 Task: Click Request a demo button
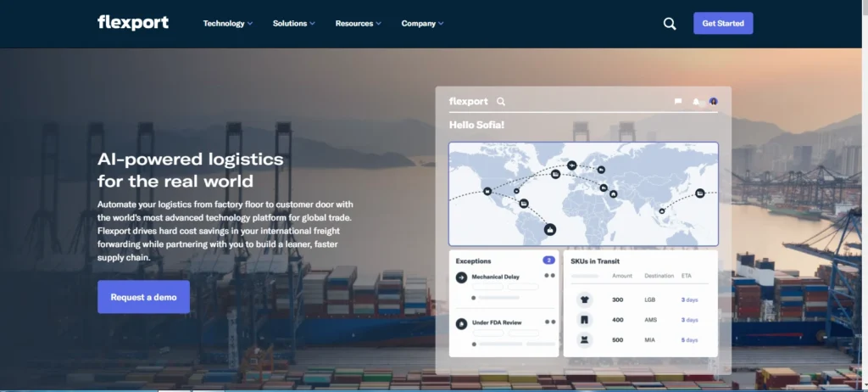tap(143, 297)
